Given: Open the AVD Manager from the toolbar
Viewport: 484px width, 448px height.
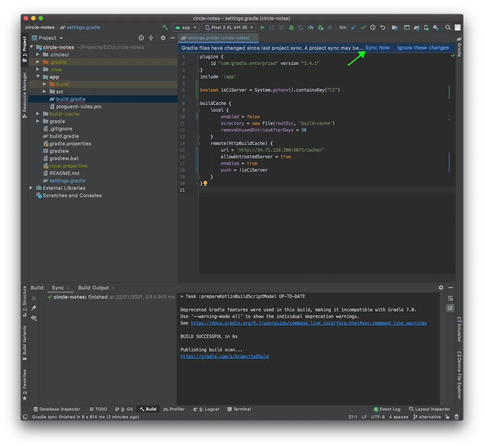Looking at the screenshot, I should coord(407,27).
